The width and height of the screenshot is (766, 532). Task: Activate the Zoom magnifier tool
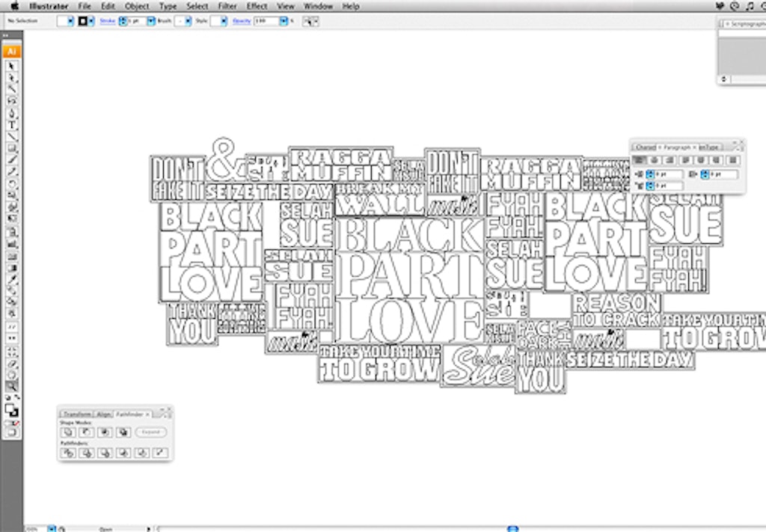12,386
